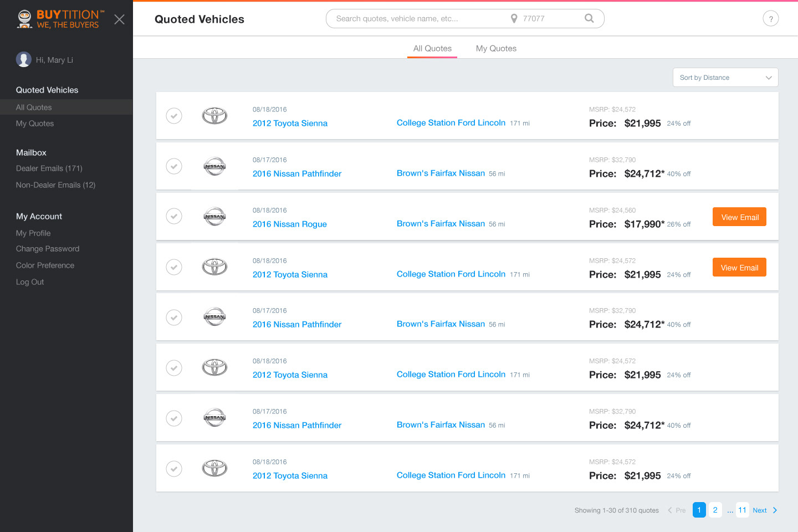Open Dealer Emails in the sidebar
Viewport: 798px width, 532px height.
point(49,168)
